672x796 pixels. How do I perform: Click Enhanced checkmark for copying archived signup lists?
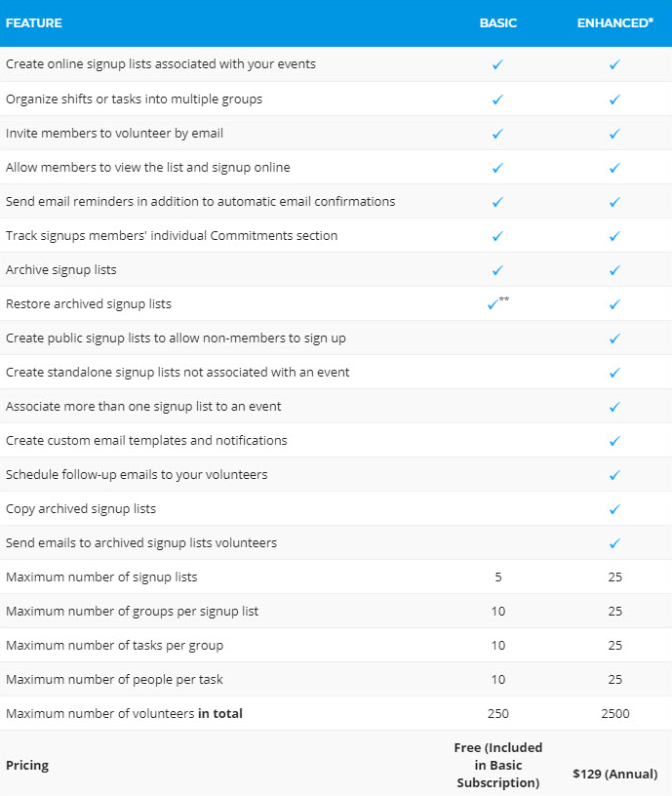click(614, 509)
